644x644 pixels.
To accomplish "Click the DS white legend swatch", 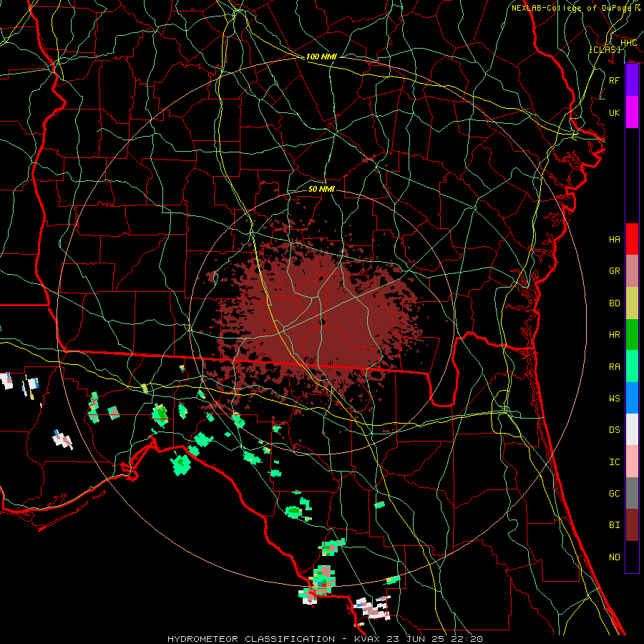I will click(632, 429).
